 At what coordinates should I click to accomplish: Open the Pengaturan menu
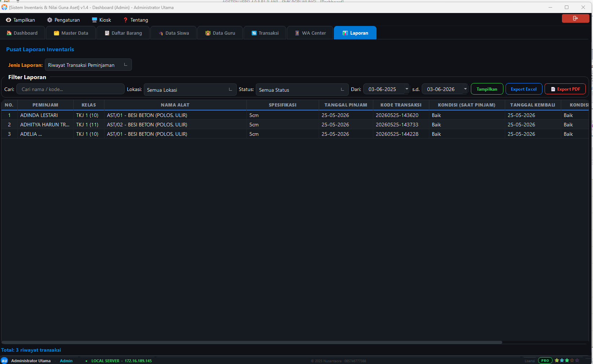point(64,20)
